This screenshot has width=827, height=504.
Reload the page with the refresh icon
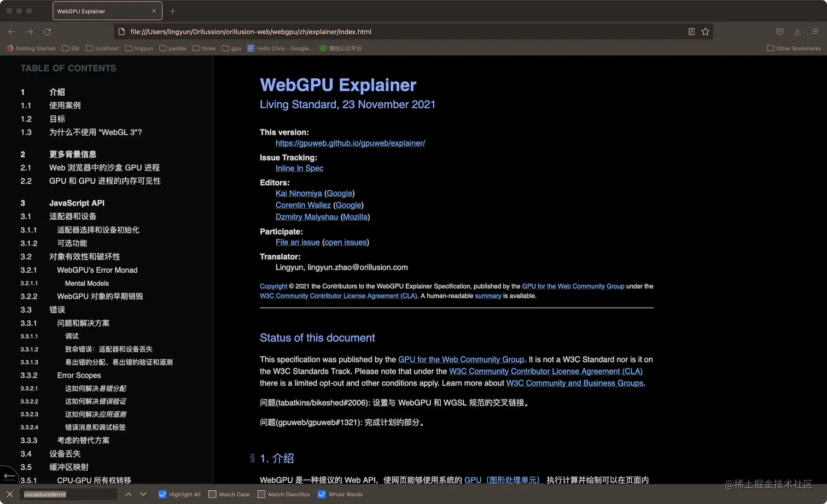pos(48,32)
